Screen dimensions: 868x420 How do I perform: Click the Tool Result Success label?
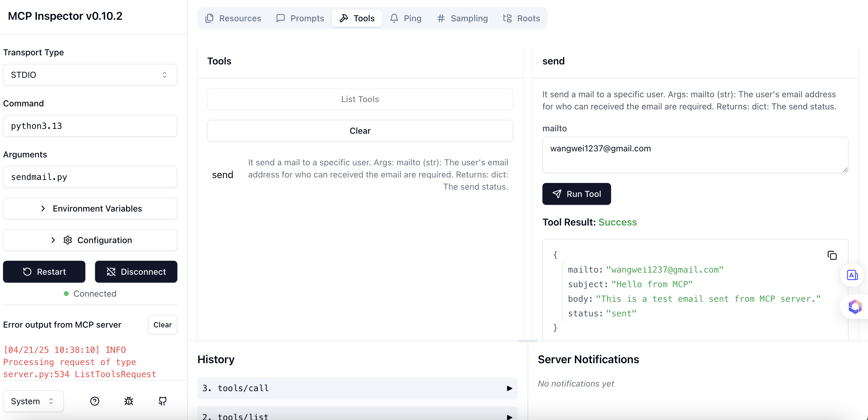[589, 222]
